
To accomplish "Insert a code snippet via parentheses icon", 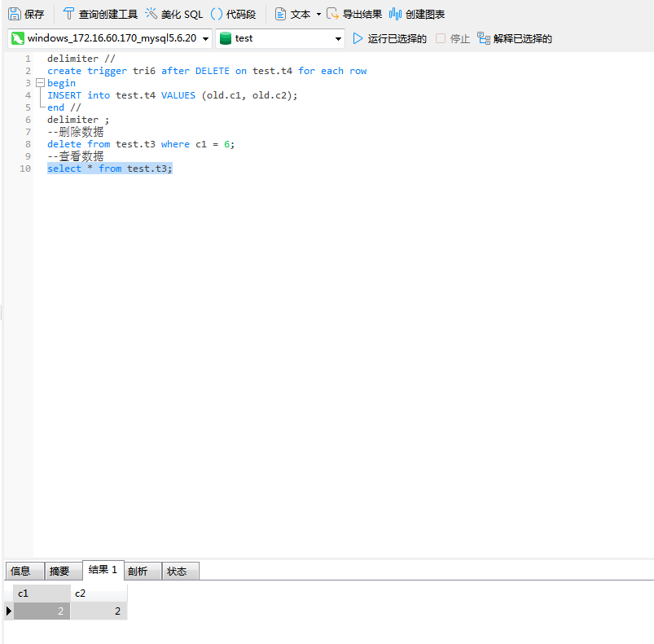I will [217, 14].
